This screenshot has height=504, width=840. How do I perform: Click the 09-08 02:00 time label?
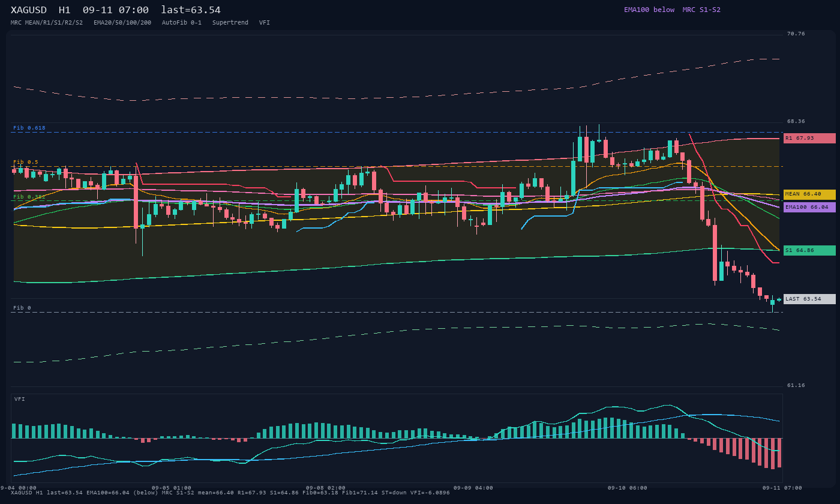click(326, 488)
